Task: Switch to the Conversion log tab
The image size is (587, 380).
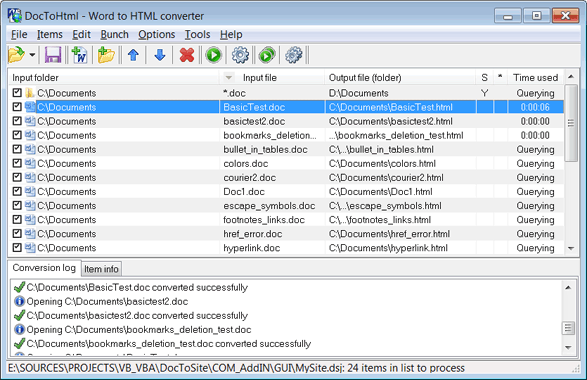Action: pyautogui.click(x=44, y=268)
